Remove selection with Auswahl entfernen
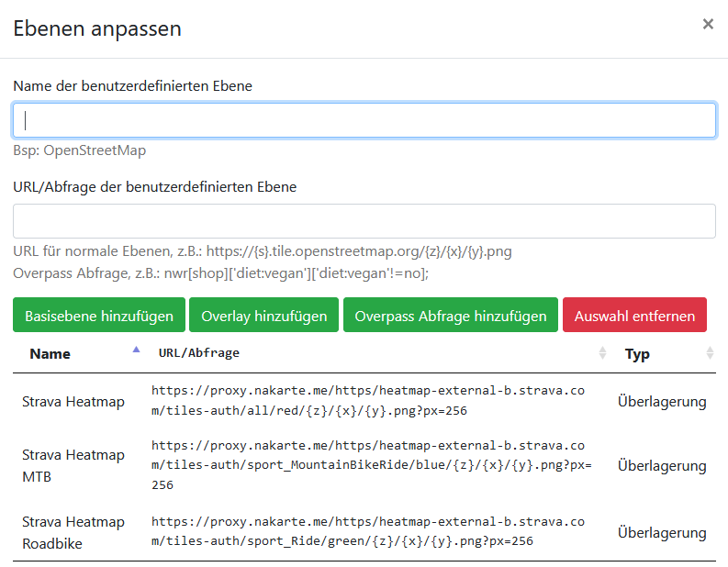This screenshot has height=567, width=728. [x=634, y=316]
